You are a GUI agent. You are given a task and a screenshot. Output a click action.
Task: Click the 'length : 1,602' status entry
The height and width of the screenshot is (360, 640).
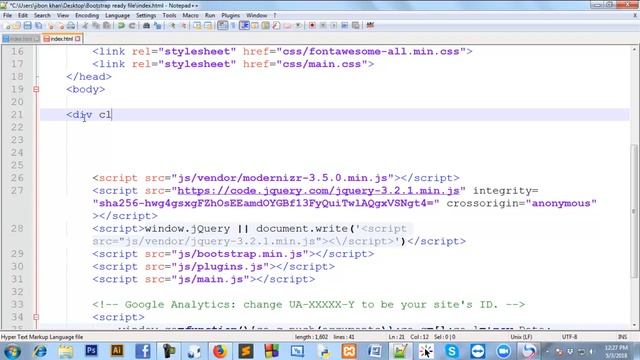pyautogui.click(x=311, y=337)
